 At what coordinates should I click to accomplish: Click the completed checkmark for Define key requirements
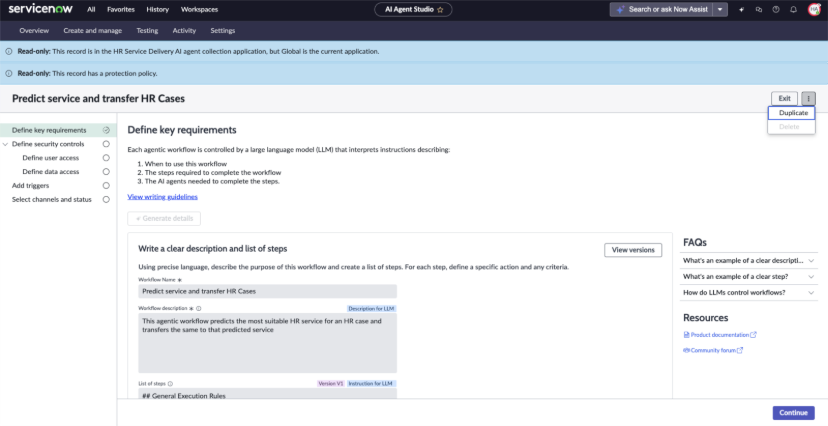(x=106, y=130)
